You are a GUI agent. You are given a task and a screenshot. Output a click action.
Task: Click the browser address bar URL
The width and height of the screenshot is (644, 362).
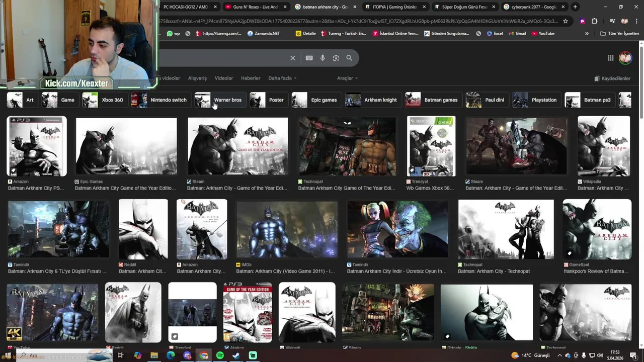(x=358, y=21)
